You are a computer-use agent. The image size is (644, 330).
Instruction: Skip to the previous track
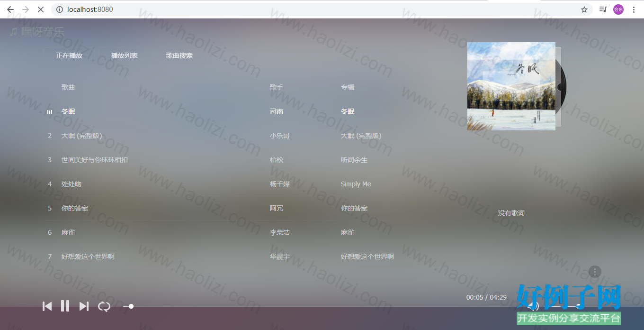tap(47, 306)
